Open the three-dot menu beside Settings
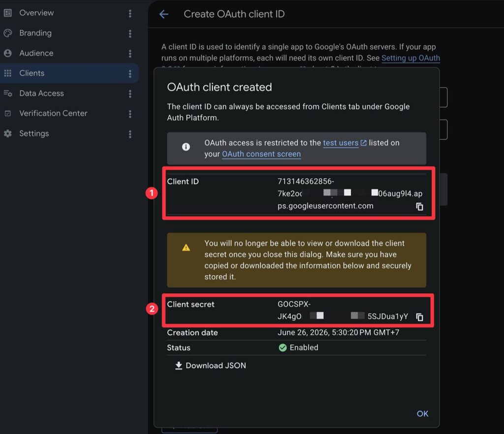The image size is (504, 434). tap(130, 134)
